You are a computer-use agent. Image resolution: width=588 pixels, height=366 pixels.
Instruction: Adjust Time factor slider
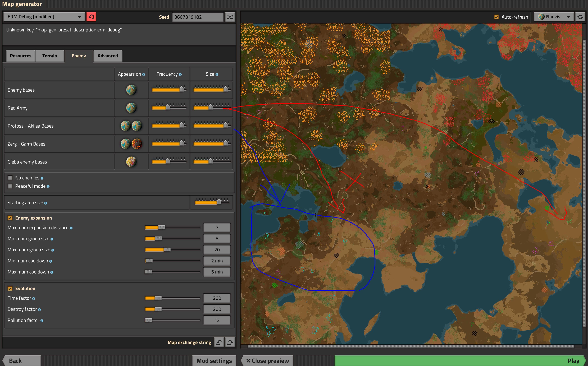(x=172, y=298)
